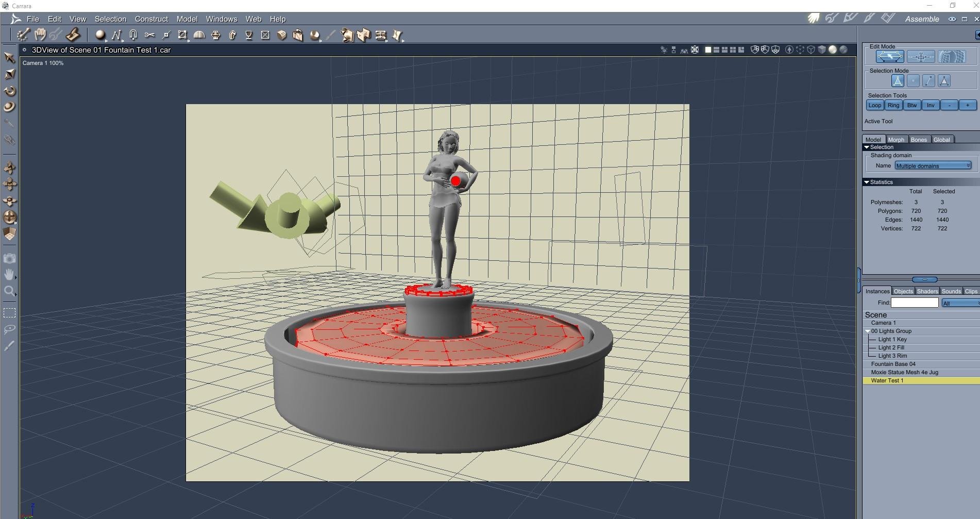Click the magnet snap tool
The image size is (980, 519).
tap(133, 35)
